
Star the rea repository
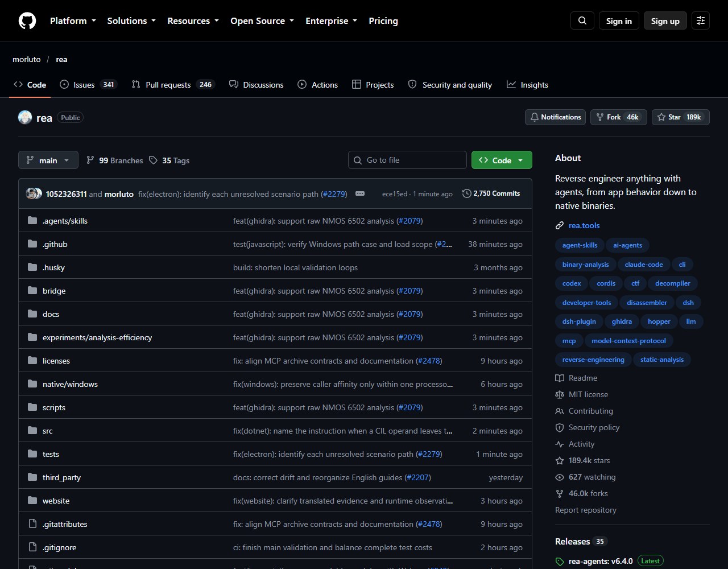coord(681,117)
